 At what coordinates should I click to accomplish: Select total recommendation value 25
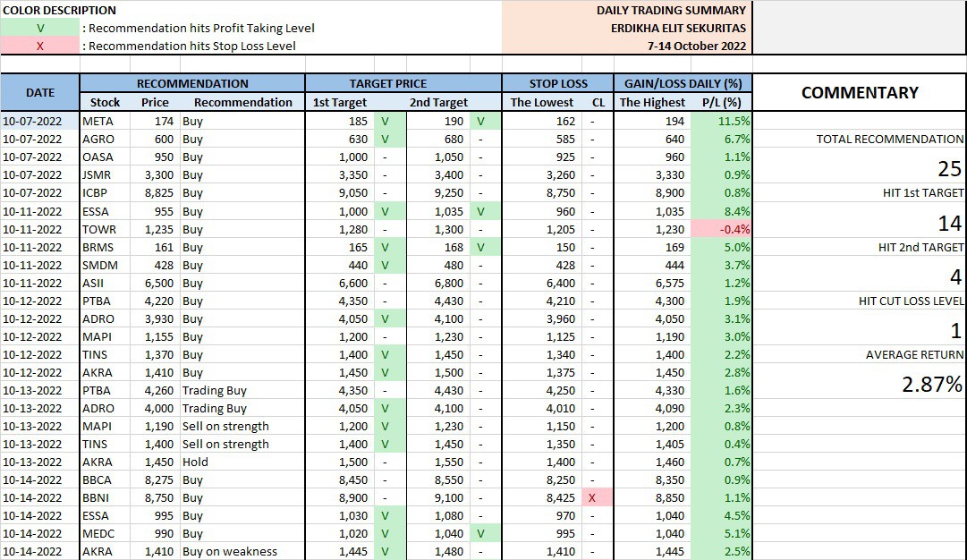pos(949,169)
